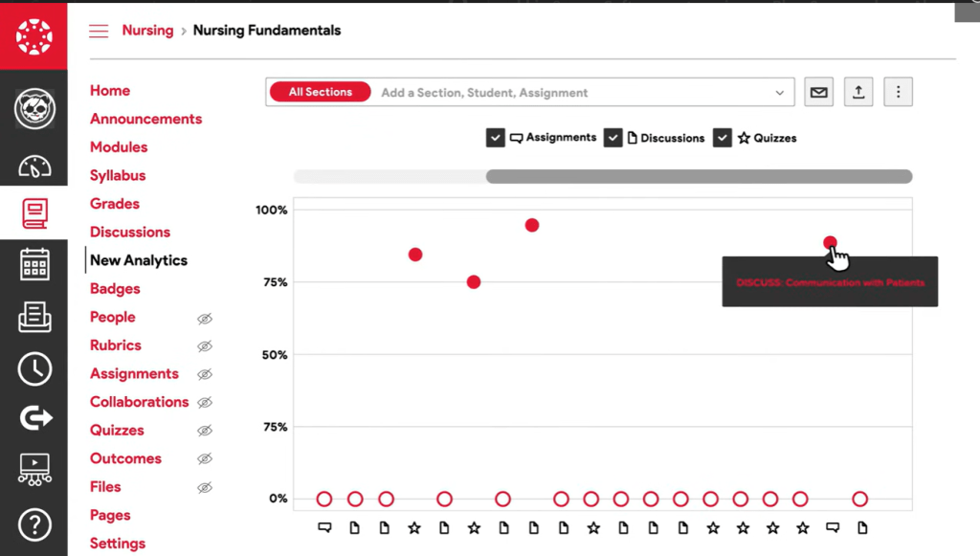Screen dimensions: 980x556
Task: Click the Nursing breadcrumb link
Action: [x=147, y=31]
